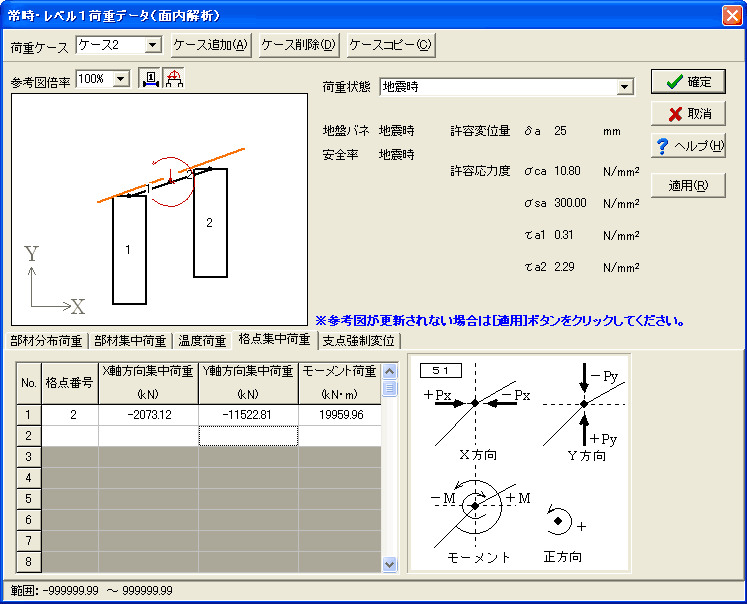The width and height of the screenshot is (747, 604).
Task: Click the 格点番号 column header
Action: click(70, 383)
